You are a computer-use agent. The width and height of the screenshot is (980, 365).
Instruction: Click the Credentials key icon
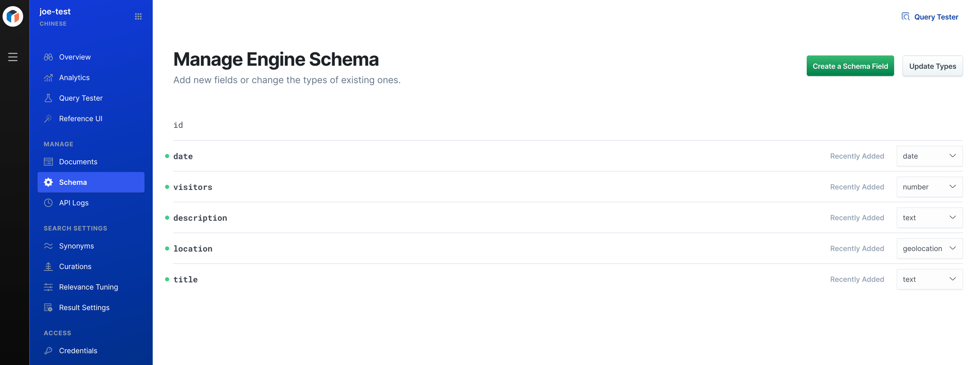tap(48, 351)
